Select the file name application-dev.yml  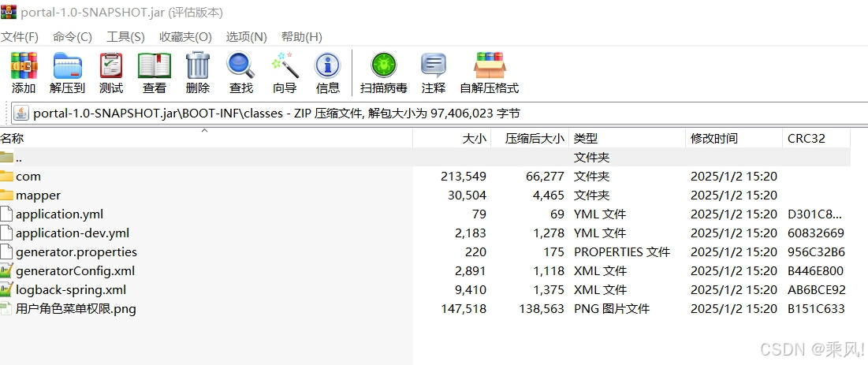tap(73, 233)
